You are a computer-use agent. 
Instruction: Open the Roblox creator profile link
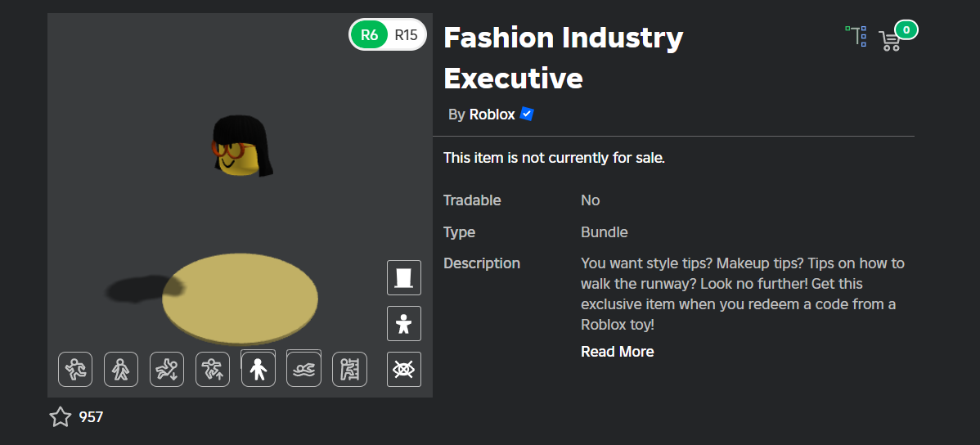(492, 115)
